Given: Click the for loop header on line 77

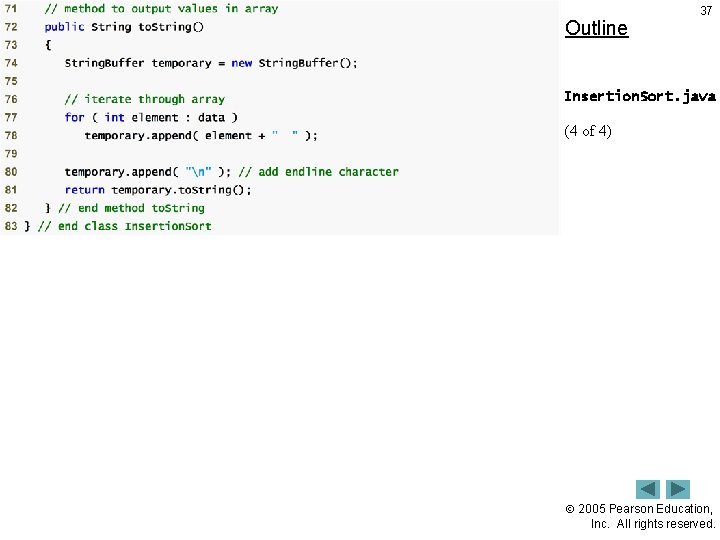Looking at the screenshot, I should click(151, 118).
